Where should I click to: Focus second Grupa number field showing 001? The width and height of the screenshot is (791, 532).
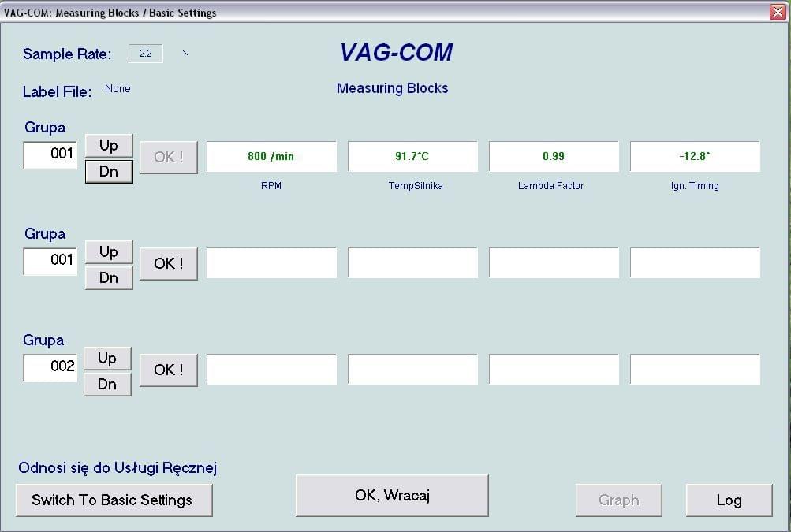50,261
